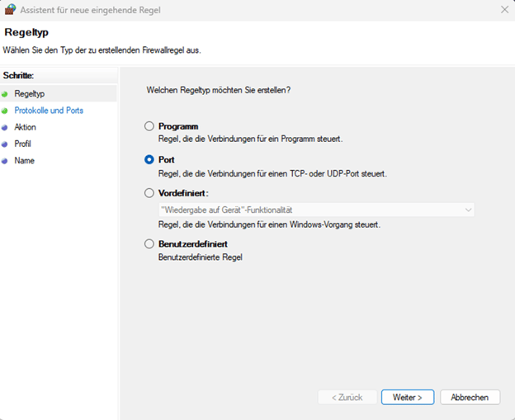515x420 pixels.
Task: Click the bullet icon beside Name
Action: click(x=5, y=161)
